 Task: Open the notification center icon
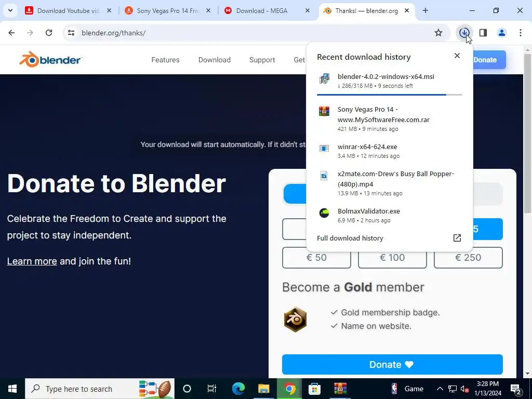[516, 389]
